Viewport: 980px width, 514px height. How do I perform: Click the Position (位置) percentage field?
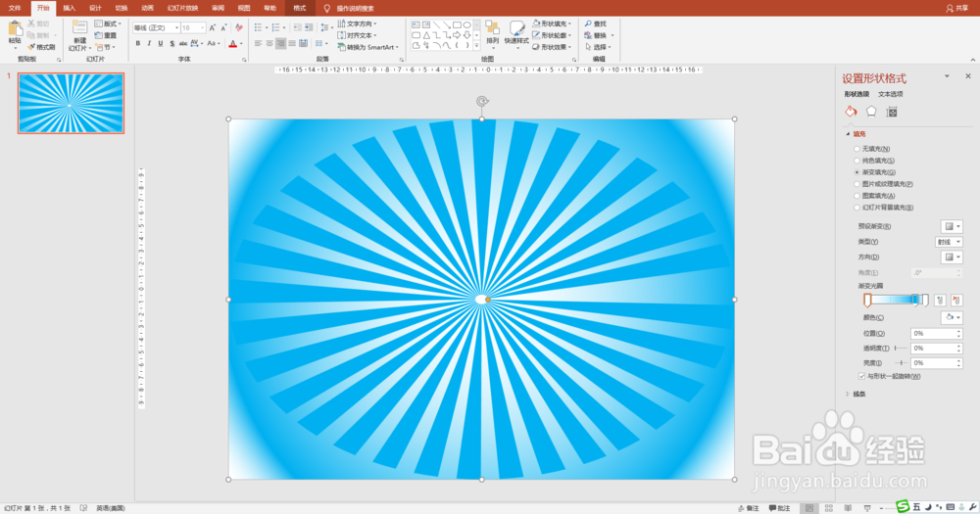pos(936,334)
